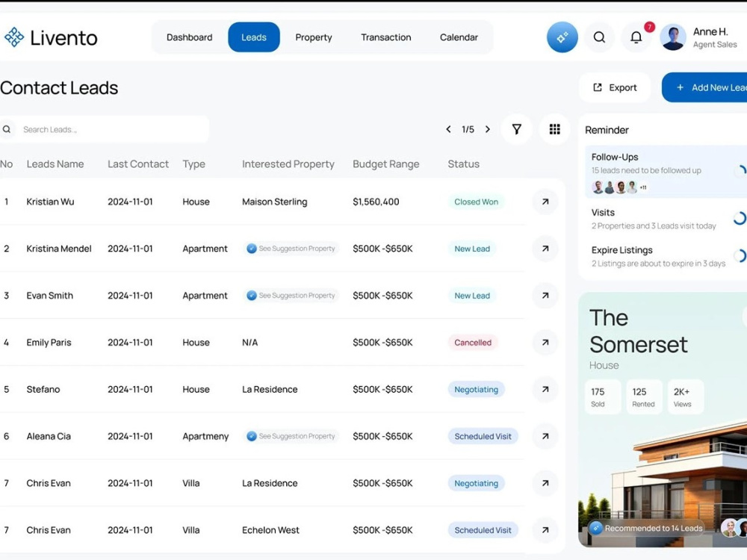This screenshot has width=747, height=560.
Task: Click Emily Paris Cancelled status badge
Action: pyautogui.click(x=473, y=343)
